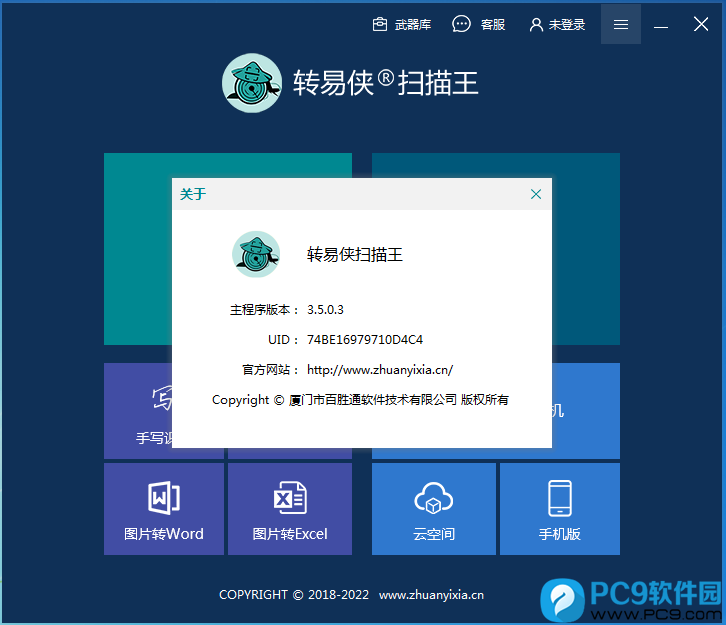Screen dimensions: 726x625
Task: Close the 关于 dialog
Action: point(536,194)
